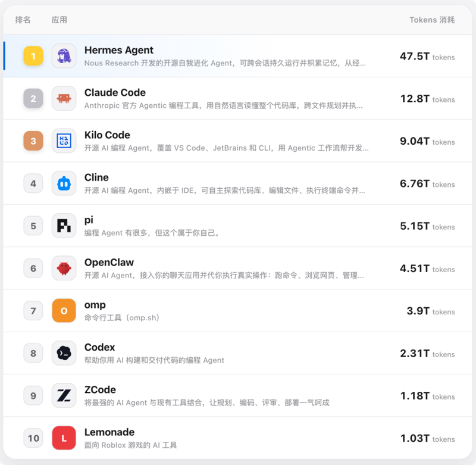Click the rank 4 badge
476x465 pixels.
coord(33,183)
